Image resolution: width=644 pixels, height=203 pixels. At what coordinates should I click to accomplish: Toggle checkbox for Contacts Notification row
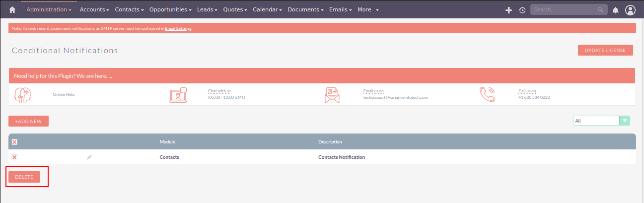(14, 157)
